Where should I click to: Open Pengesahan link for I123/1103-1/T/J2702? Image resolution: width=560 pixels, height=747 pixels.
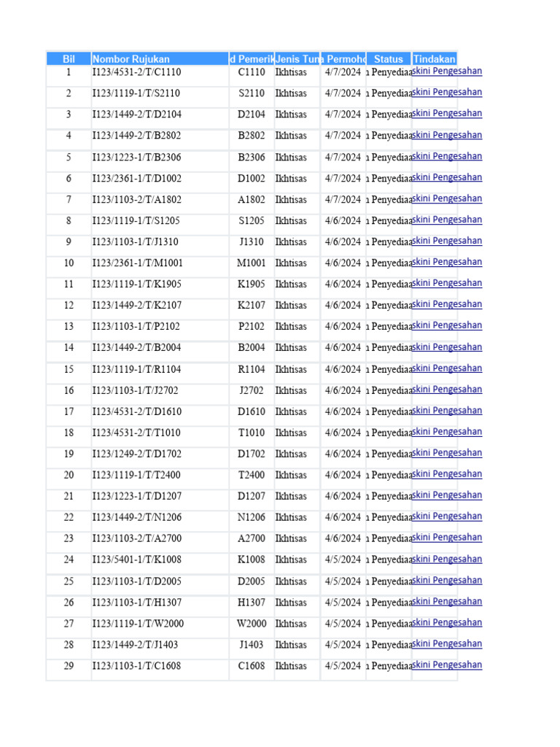pos(446,390)
